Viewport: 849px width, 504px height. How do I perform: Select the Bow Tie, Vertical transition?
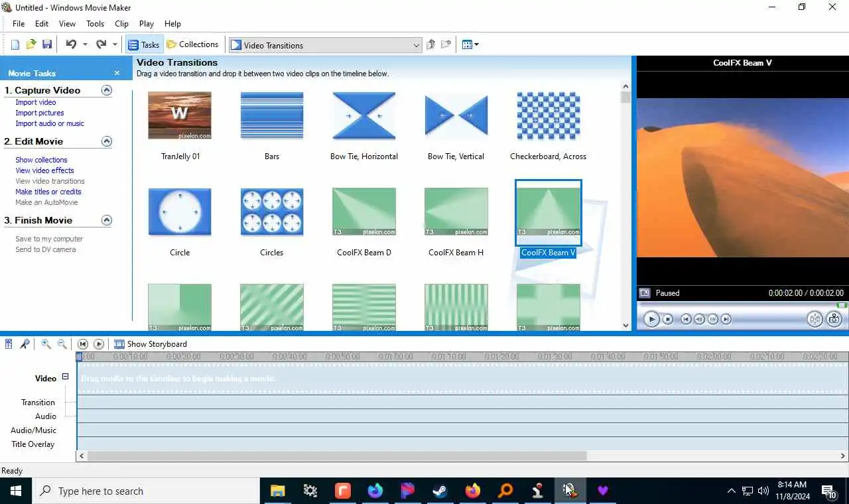(456, 115)
